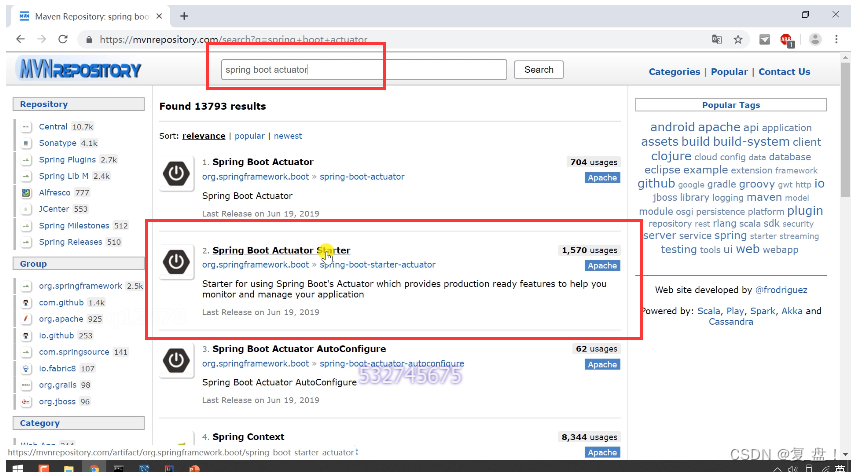Click Alfresco repository icon
The height and width of the screenshot is (472, 851).
pyautogui.click(x=26, y=193)
